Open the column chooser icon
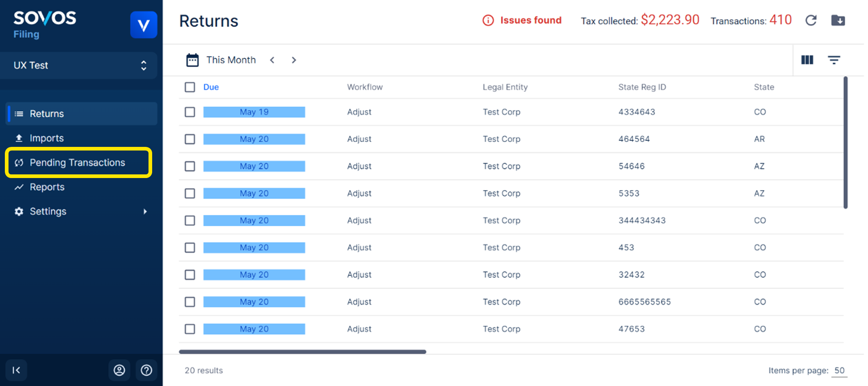868x386 pixels. pos(807,60)
